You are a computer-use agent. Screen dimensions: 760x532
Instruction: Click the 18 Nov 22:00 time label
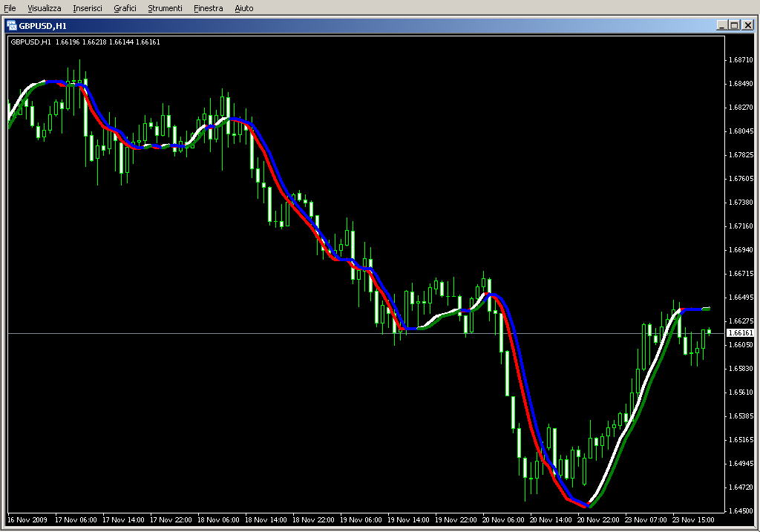(313, 520)
